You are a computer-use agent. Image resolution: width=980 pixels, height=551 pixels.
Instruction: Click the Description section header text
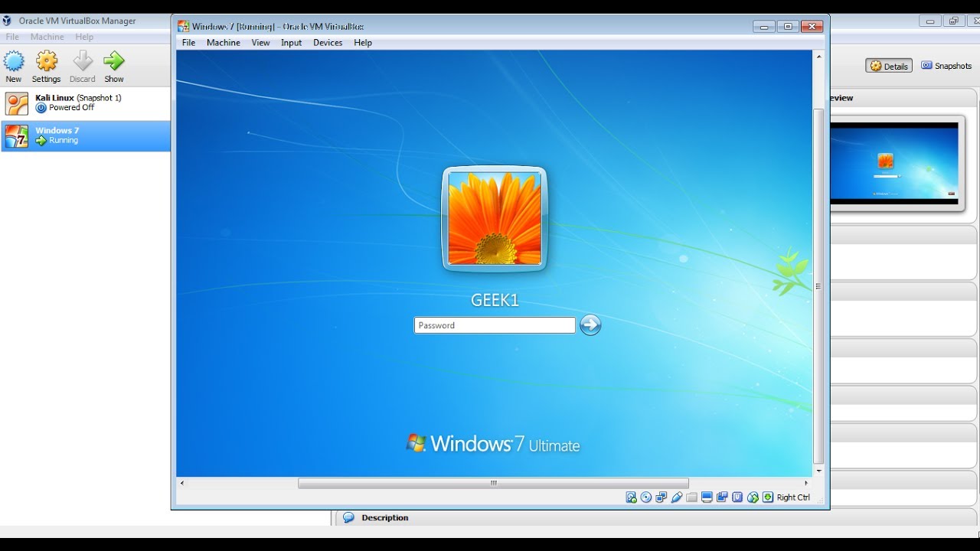385,518
